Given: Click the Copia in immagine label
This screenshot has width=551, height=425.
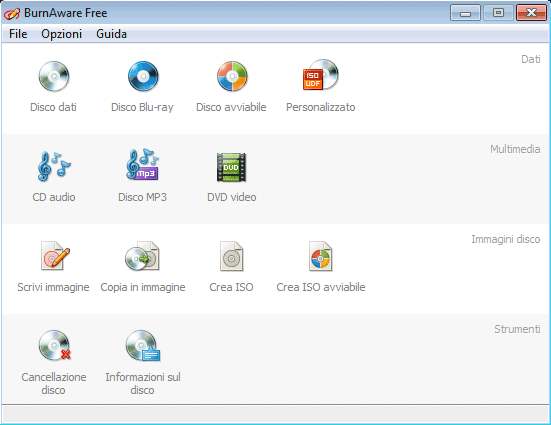Looking at the screenshot, I should (x=143, y=287).
